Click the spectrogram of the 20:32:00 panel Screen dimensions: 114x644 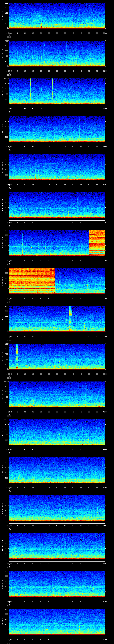(57, 129)
